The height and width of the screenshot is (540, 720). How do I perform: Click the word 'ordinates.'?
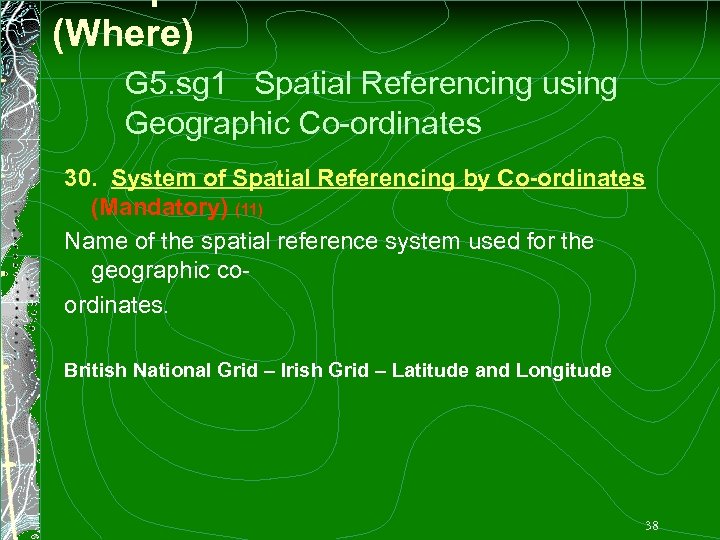[116, 305]
